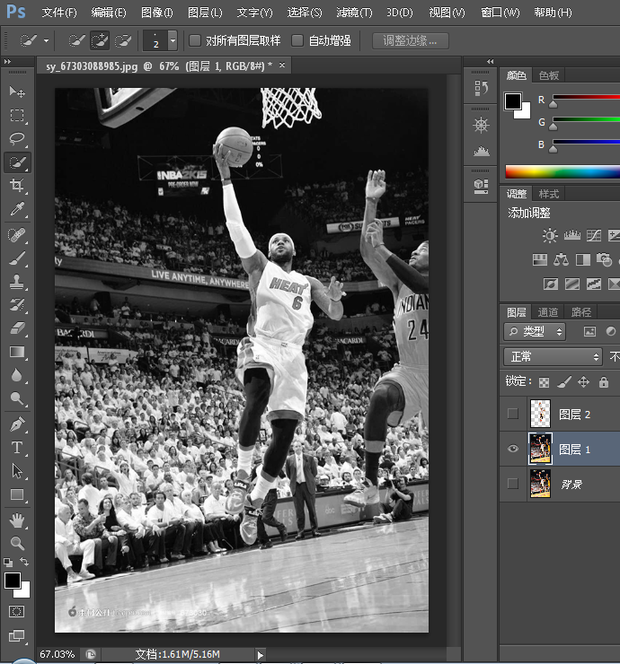This screenshot has height=664, width=620.
Task: Select the Blur tool
Action: pos(17,375)
